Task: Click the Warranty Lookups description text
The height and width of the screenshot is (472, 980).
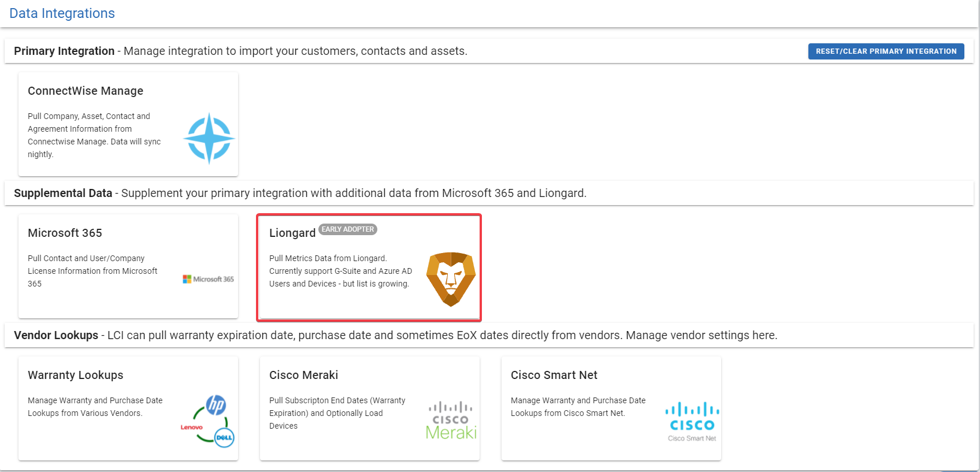Action: 95,407
